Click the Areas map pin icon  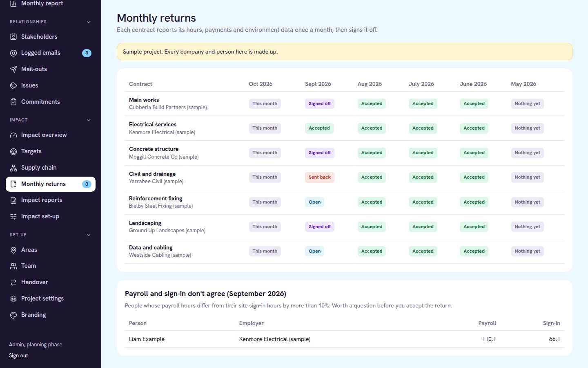coord(13,250)
